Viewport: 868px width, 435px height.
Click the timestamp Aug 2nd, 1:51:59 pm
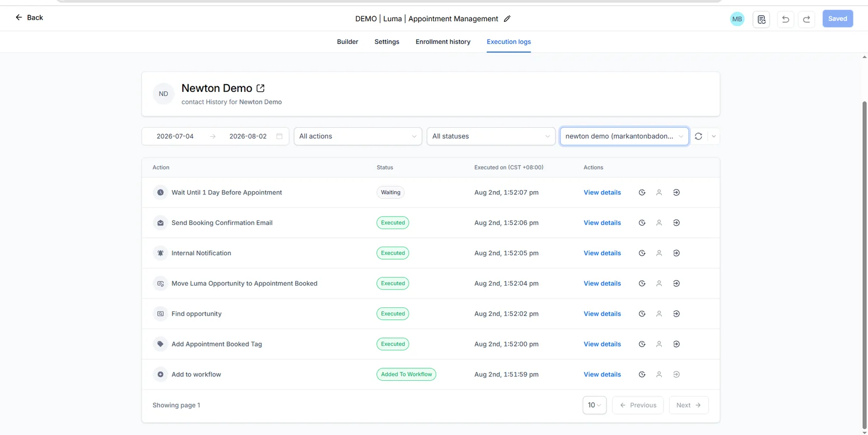tap(506, 375)
